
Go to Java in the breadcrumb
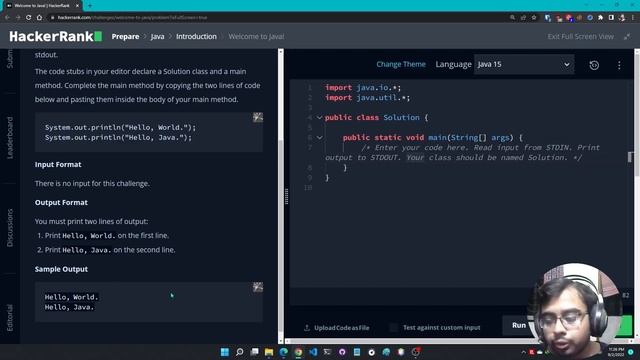[x=157, y=37]
